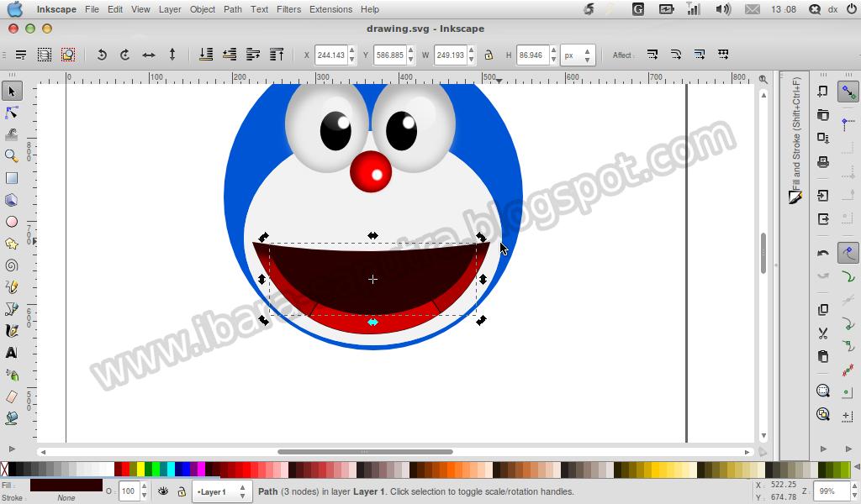
Task: Select the Spiral tool
Action: [12, 265]
